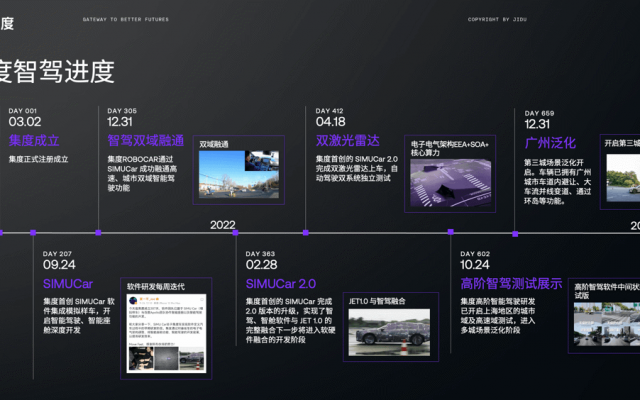
Task: Click the 第三城场景泛化开启 description paragraph
Action: pyautogui.click(x=558, y=182)
